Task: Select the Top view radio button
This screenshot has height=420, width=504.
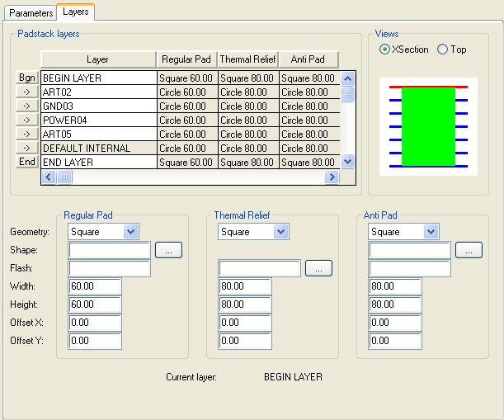Action: 443,50
